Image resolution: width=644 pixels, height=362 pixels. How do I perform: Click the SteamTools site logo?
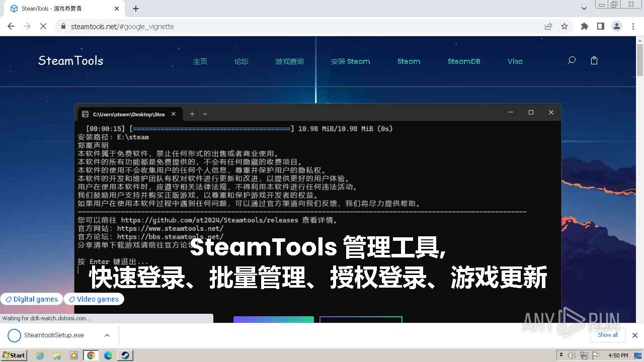click(x=70, y=61)
